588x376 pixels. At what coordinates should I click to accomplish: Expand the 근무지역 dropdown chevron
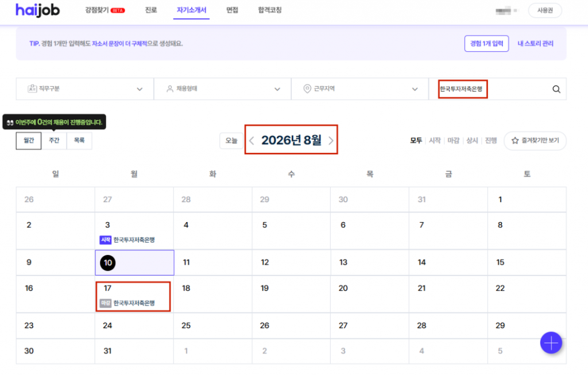coord(415,89)
